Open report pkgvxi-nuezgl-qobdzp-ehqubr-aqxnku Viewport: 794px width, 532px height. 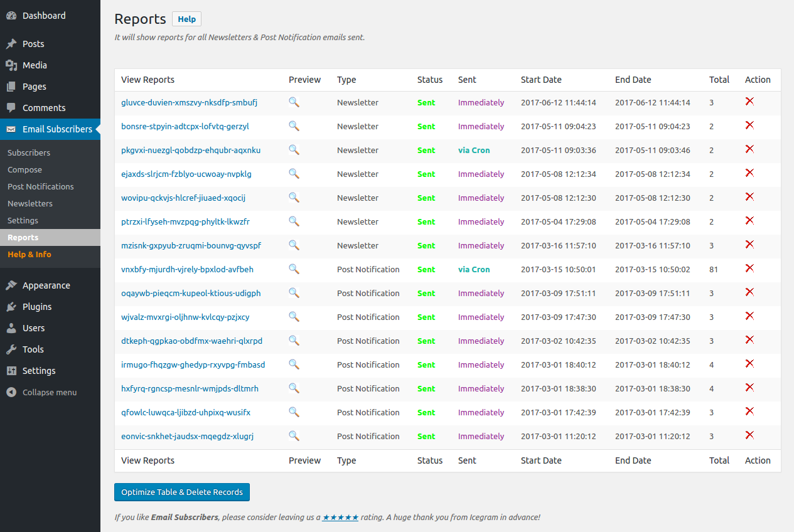click(x=191, y=150)
